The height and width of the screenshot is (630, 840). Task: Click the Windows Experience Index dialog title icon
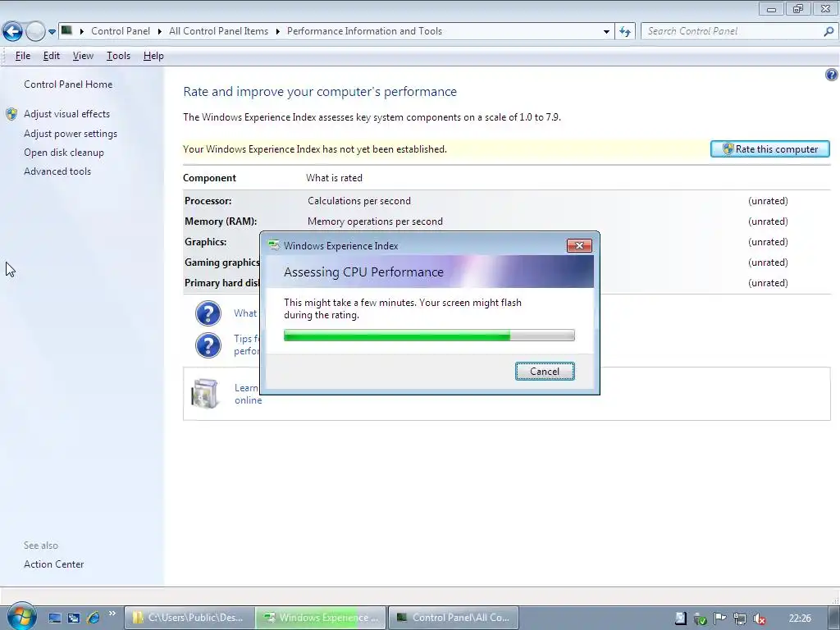(x=274, y=245)
